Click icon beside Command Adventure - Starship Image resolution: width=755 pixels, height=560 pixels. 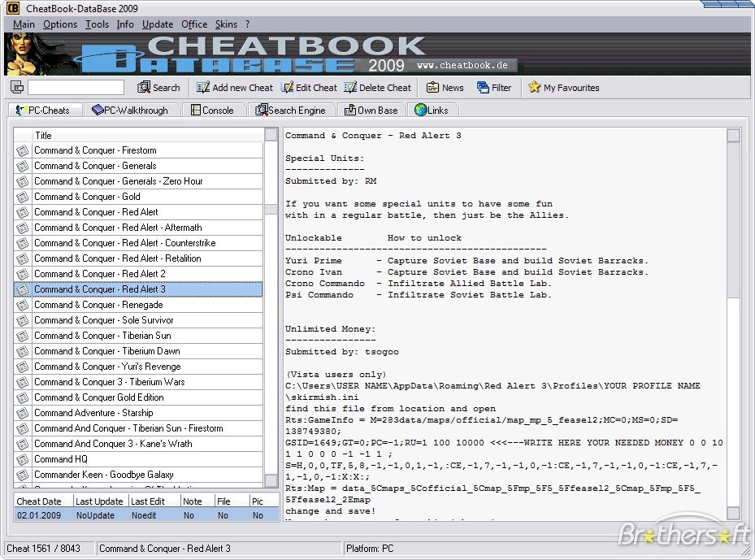(x=22, y=413)
